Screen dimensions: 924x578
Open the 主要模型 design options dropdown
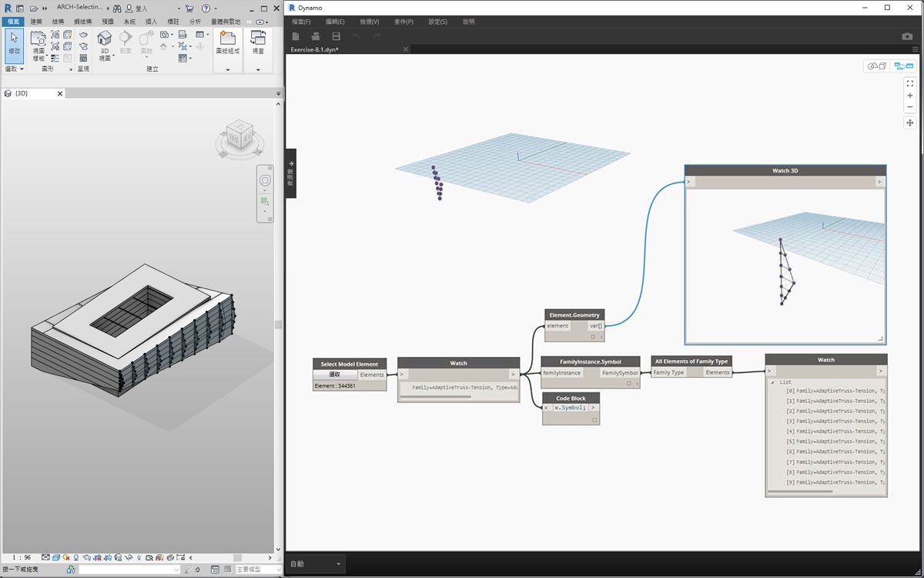point(258,570)
